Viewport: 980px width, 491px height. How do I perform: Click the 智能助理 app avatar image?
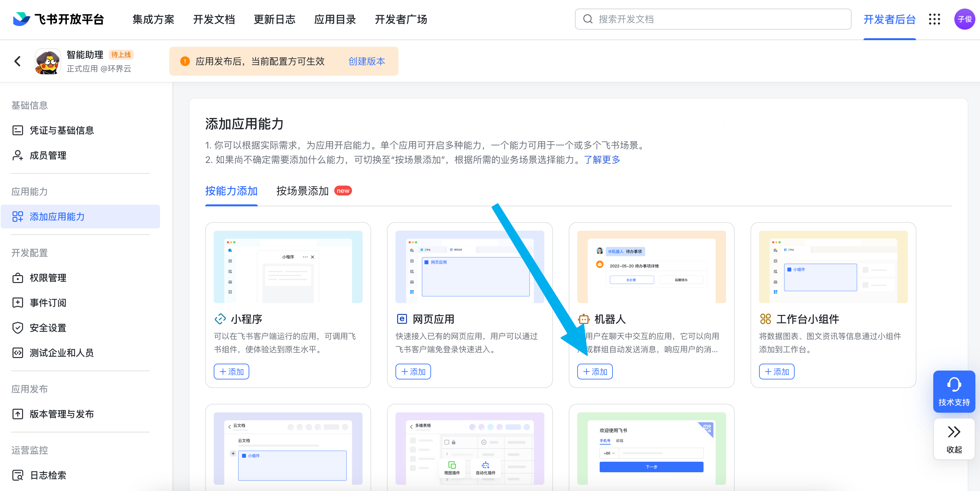(47, 61)
